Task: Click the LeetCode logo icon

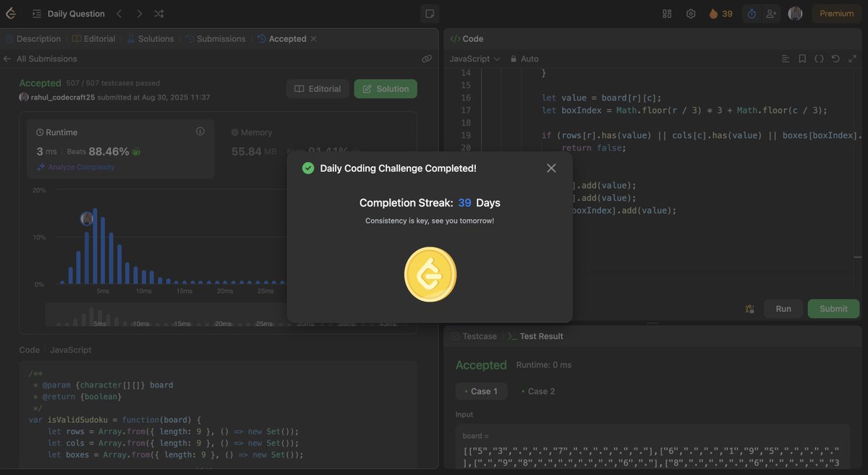Action: (x=11, y=13)
